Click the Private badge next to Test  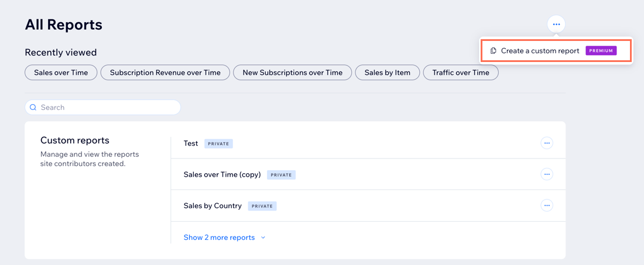[218, 143]
